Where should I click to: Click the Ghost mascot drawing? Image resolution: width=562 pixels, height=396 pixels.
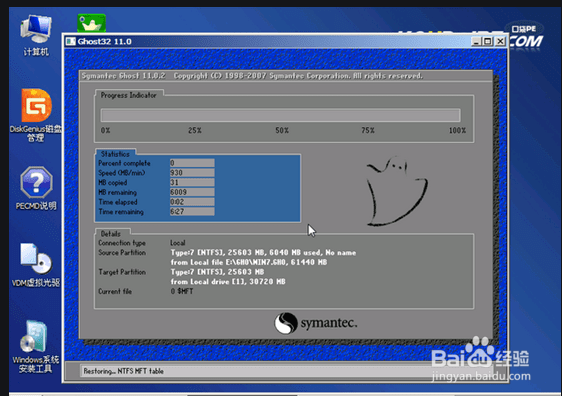pyautogui.click(x=396, y=191)
